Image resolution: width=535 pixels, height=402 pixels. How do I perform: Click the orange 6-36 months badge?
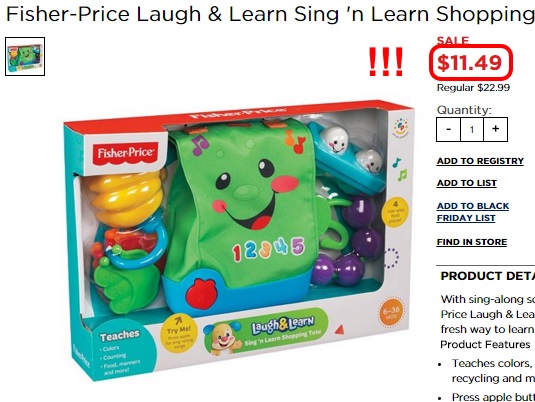391,312
